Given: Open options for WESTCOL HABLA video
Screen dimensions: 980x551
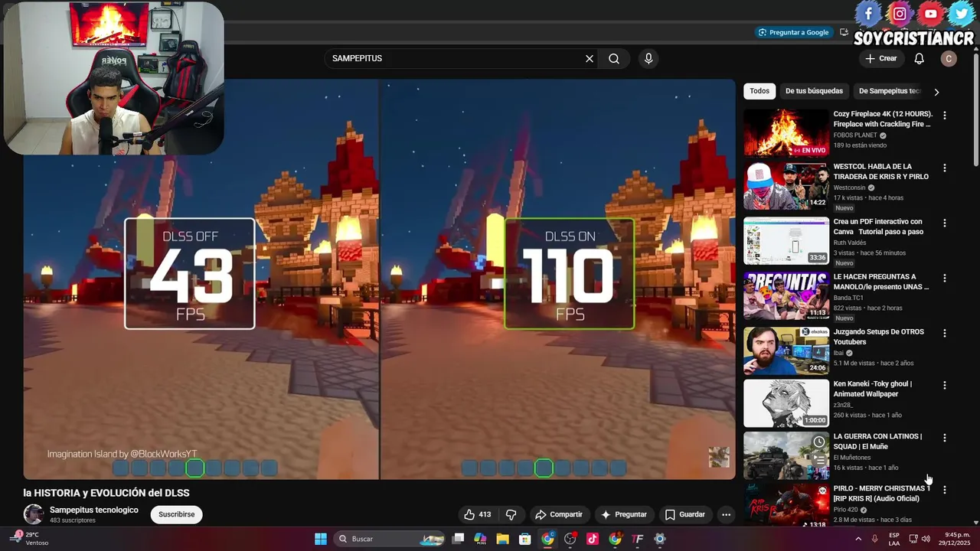Looking at the screenshot, I should coord(944,168).
